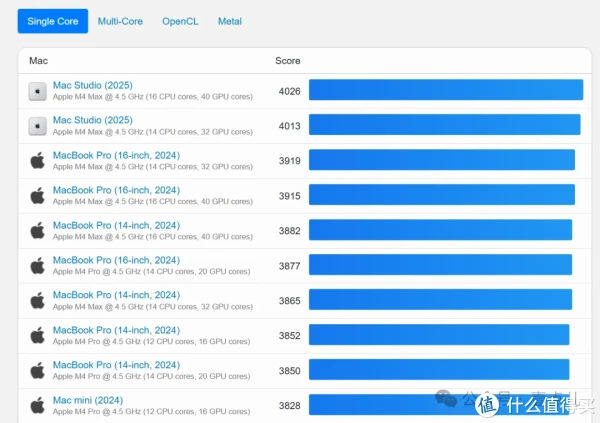Image resolution: width=600 pixels, height=423 pixels.
Task: Click the blue score bar for 4026
Action: 445,91
